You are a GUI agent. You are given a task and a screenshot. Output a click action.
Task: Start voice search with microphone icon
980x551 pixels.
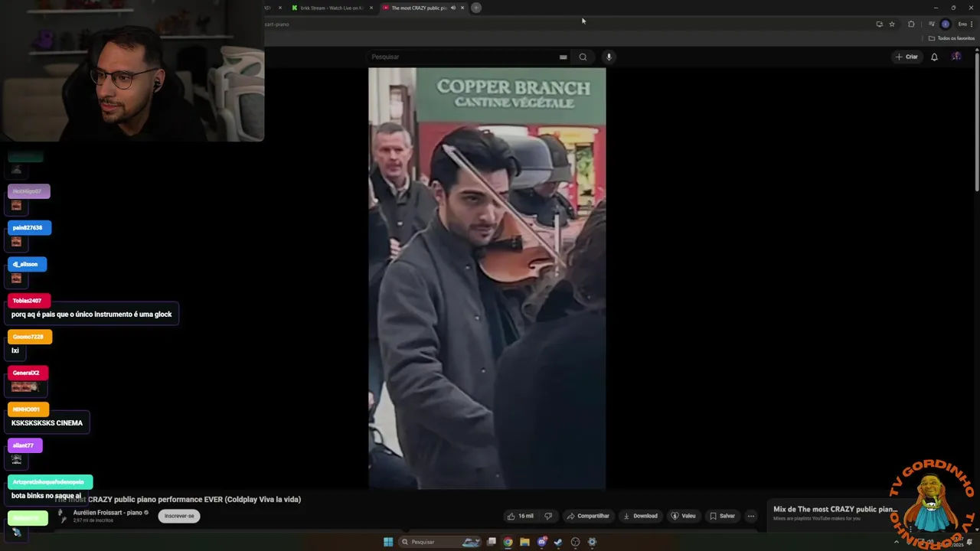(x=609, y=57)
